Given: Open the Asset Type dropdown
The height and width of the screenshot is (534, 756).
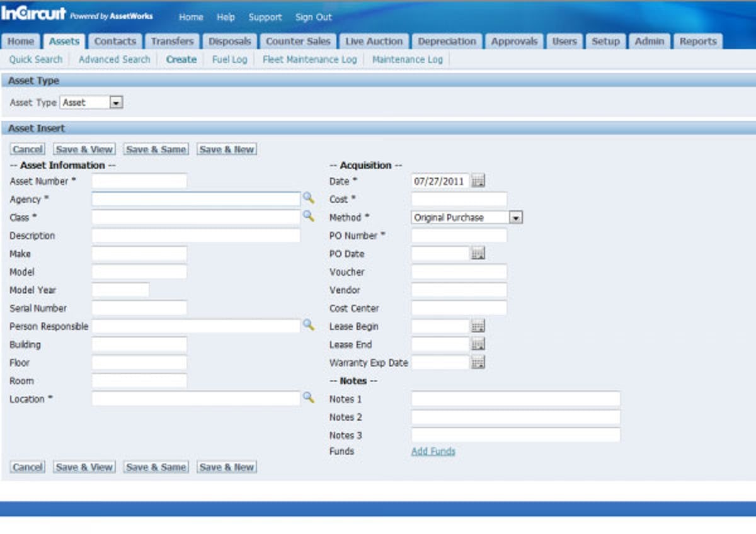Looking at the screenshot, I should (115, 101).
